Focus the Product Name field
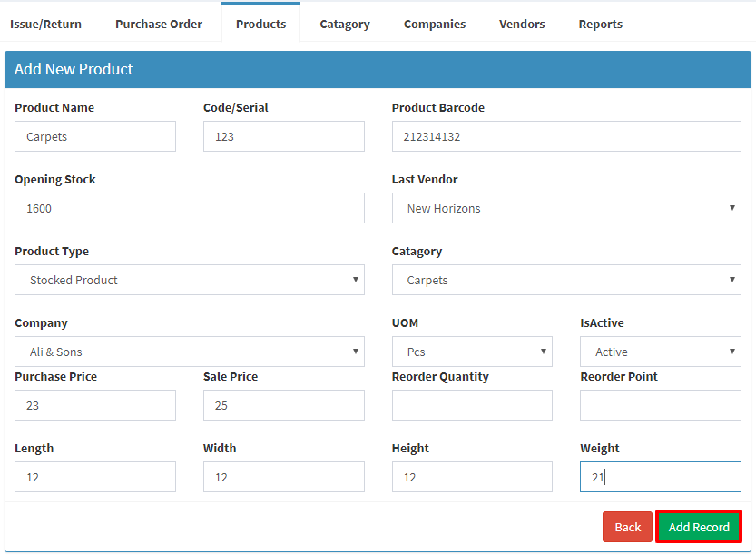Screen dimensions: 756x555 [95, 136]
